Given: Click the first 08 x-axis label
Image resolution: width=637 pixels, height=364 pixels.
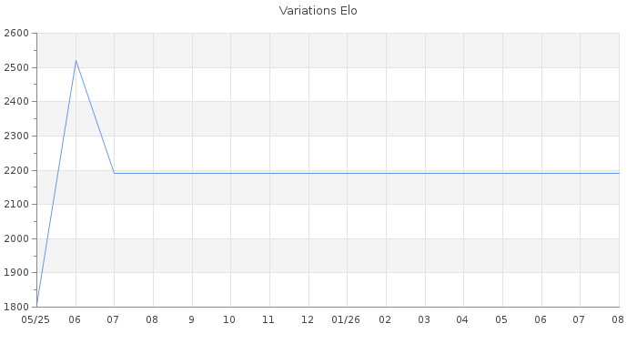Looking at the screenshot, I should [x=152, y=319].
